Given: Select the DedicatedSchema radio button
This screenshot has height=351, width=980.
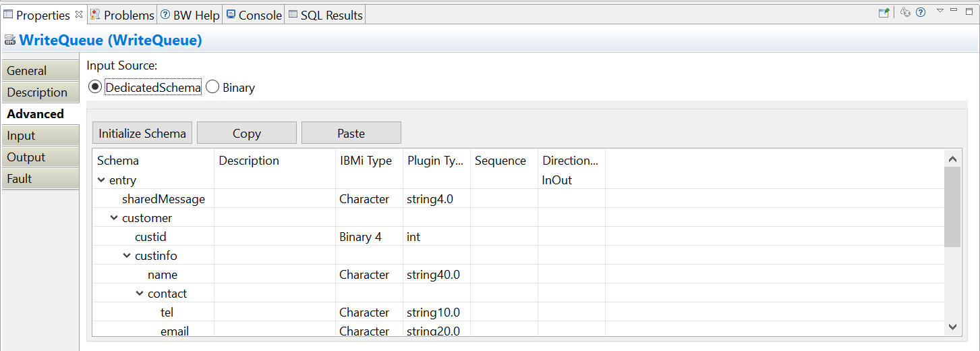Looking at the screenshot, I should tap(95, 88).
